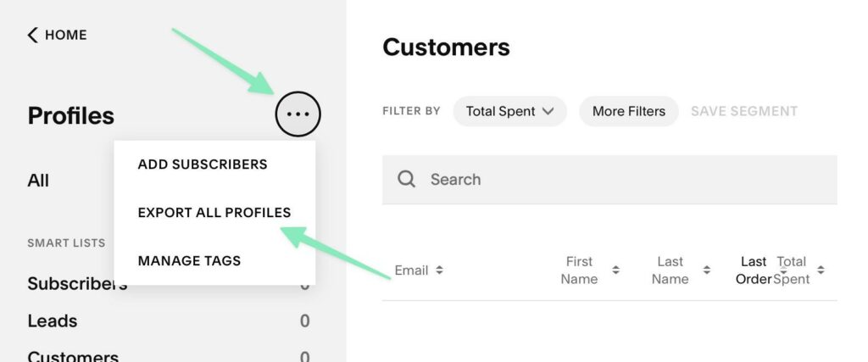Open the Total Spent filter dropdown

[x=509, y=111]
